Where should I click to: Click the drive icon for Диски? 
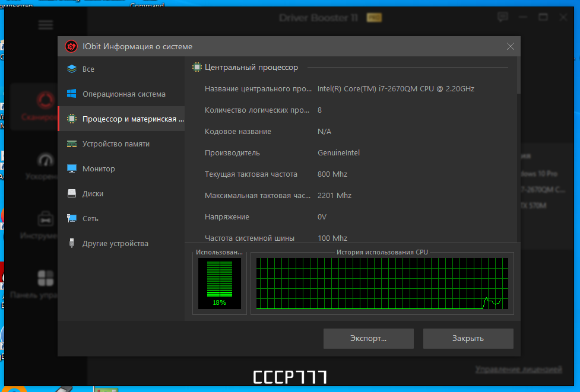(x=72, y=193)
